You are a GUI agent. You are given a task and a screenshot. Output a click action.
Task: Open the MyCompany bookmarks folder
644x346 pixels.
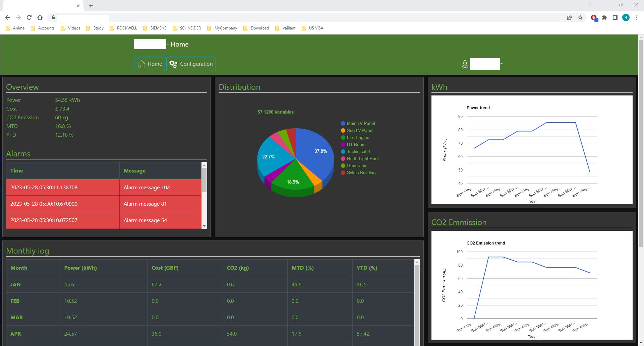pos(222,28)
